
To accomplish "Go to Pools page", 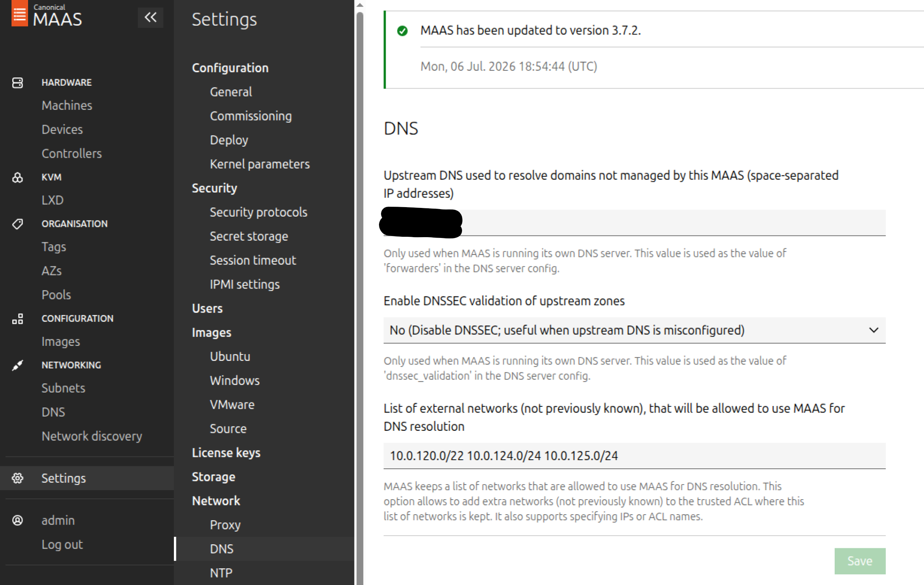I will click(x=56, y=295).
